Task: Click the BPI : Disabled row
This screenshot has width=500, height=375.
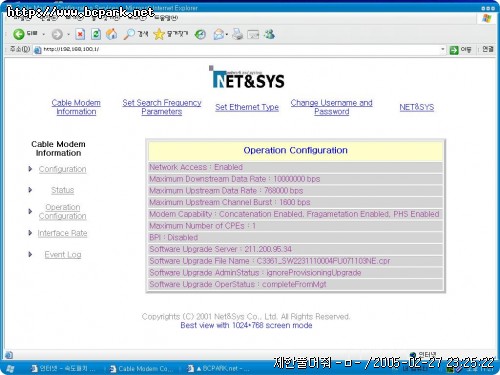Action: [x=296, y=237]
